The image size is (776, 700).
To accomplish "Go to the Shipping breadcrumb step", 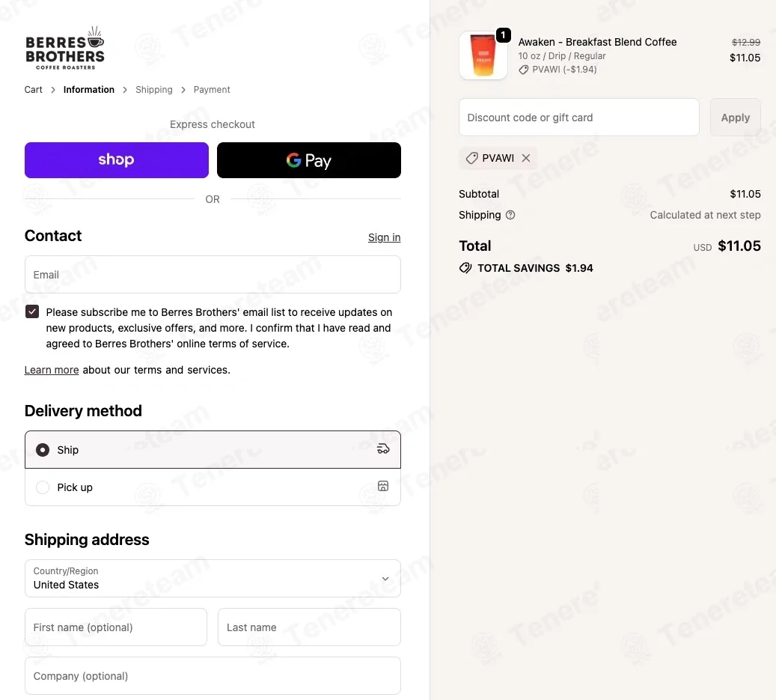I will [x=154, y=90].
